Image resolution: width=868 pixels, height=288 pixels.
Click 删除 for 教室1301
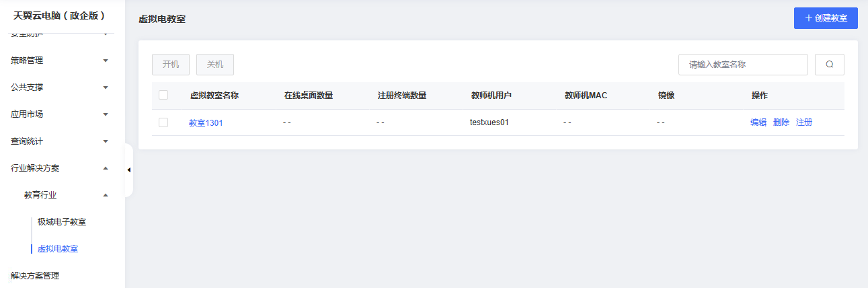point(781,122)
